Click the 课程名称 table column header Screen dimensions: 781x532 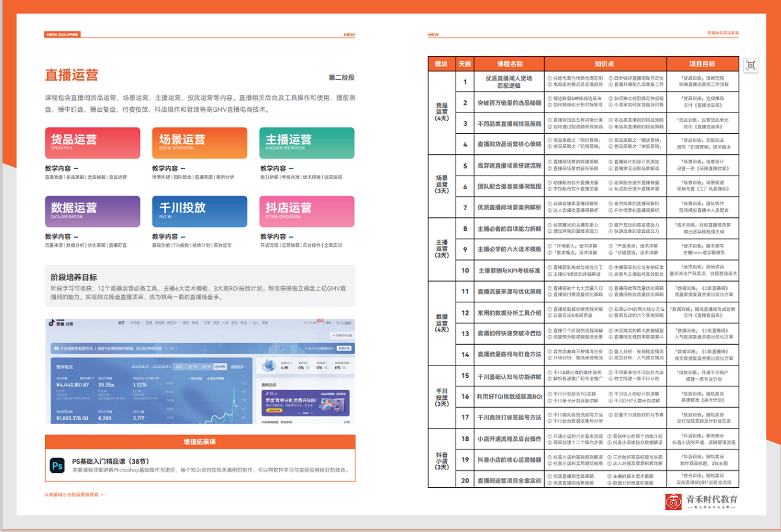pos(510,64)
